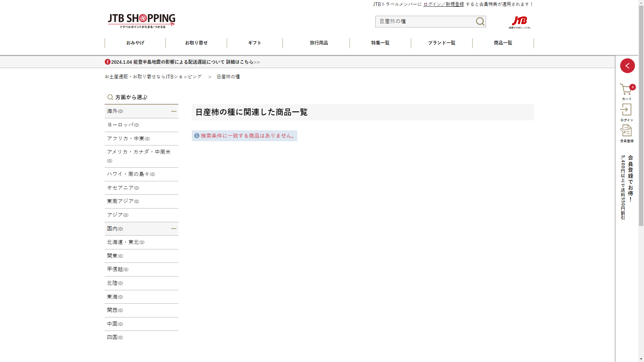Click the login arrow icon in sidebar
The width and height of the screenshot is (644, 362).
[x=626, y=110]
